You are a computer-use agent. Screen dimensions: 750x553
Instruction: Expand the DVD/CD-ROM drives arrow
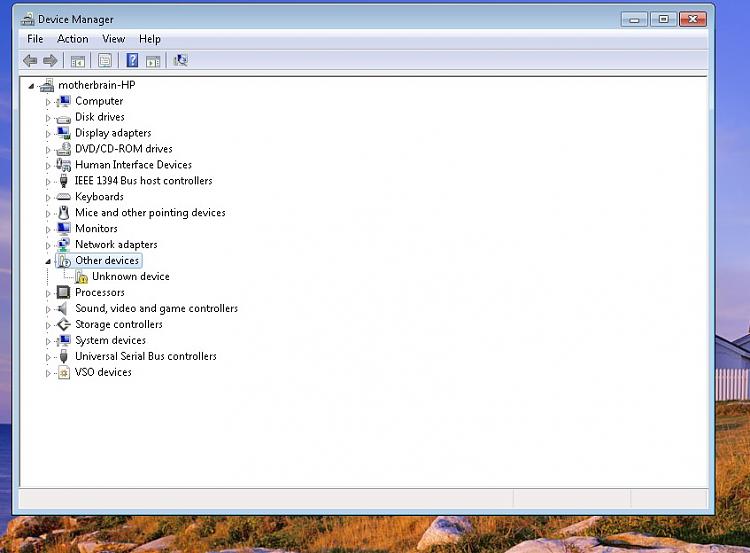48,150
